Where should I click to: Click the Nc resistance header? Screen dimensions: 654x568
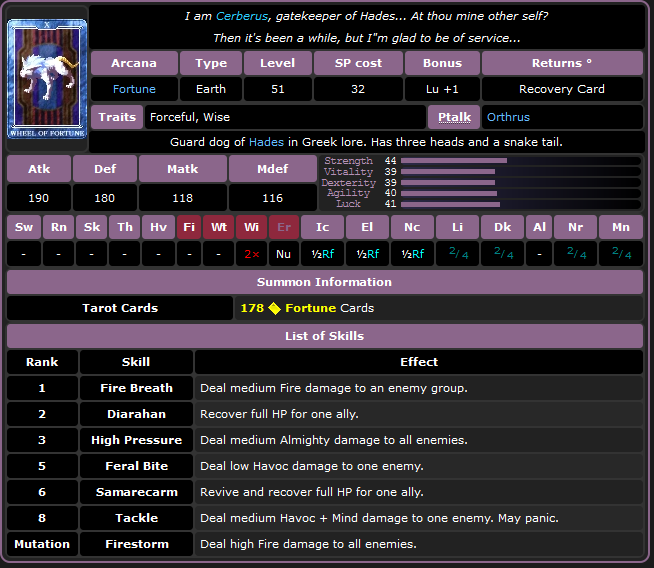coord(412,227)
